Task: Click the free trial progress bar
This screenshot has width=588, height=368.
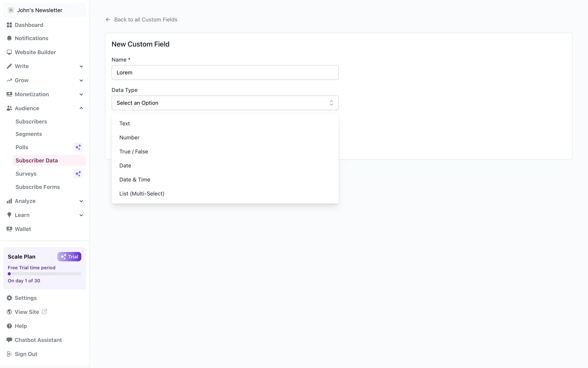Action: click(44, 274)
